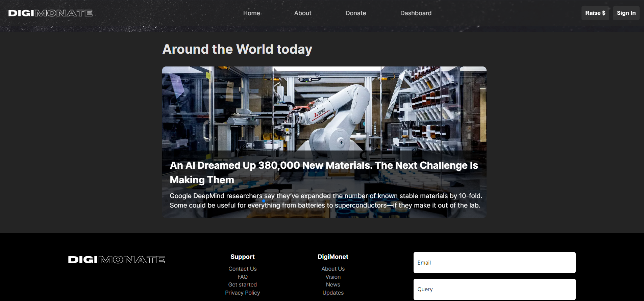Open the Privacy Policy footer link
The width and height of the screenshot is (644, 301).
[x=243, y=293]
